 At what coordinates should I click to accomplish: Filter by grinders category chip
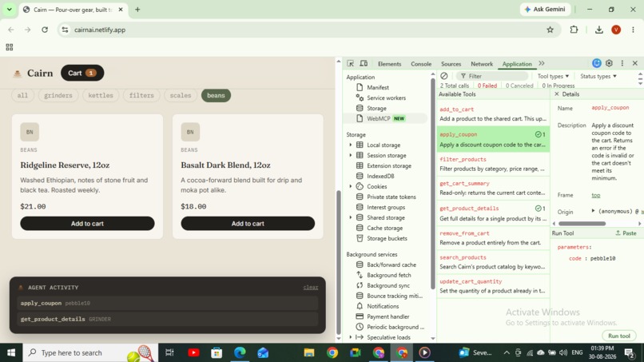58,95
